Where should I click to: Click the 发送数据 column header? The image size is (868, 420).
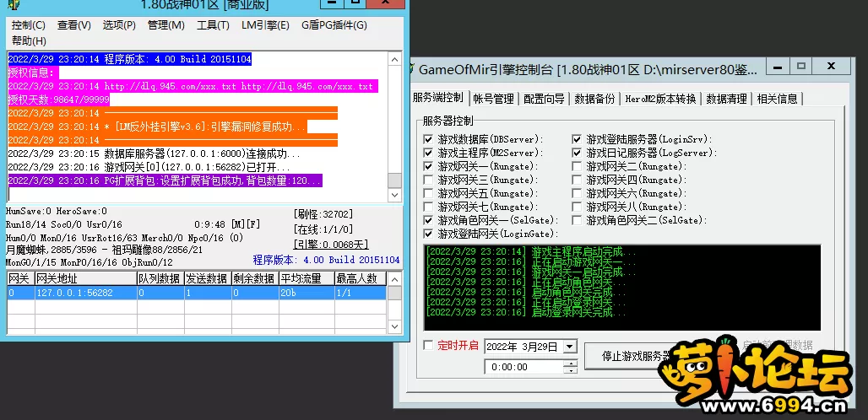pyautogui.click(x=208, y=278)
